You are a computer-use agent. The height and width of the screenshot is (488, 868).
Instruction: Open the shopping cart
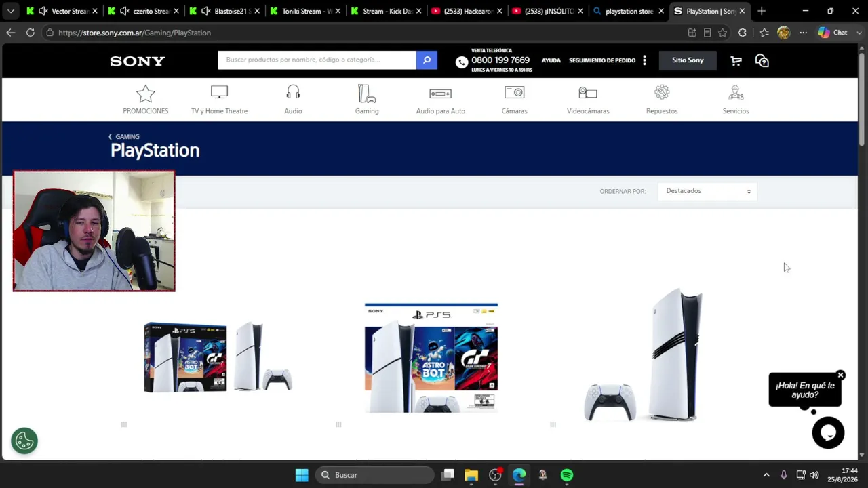click(736, 61)
